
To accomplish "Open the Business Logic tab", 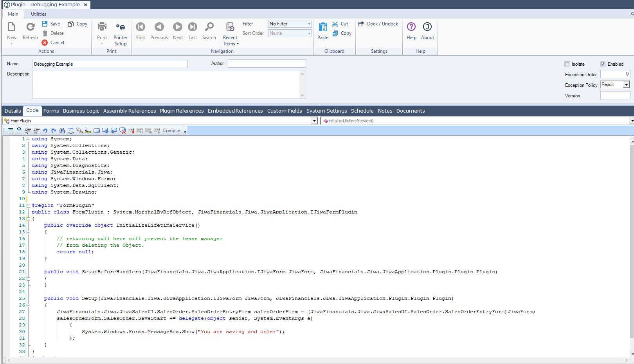I will point(81,111).
